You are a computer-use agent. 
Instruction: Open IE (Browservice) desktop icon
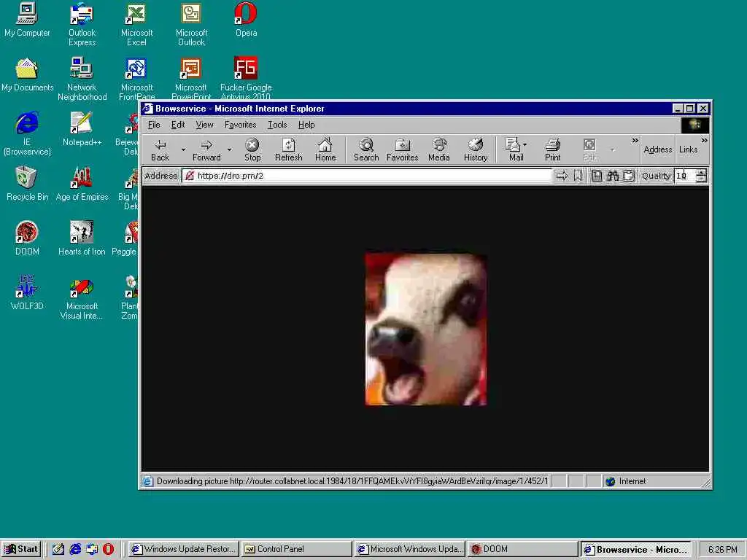click(x=27, y=134)
